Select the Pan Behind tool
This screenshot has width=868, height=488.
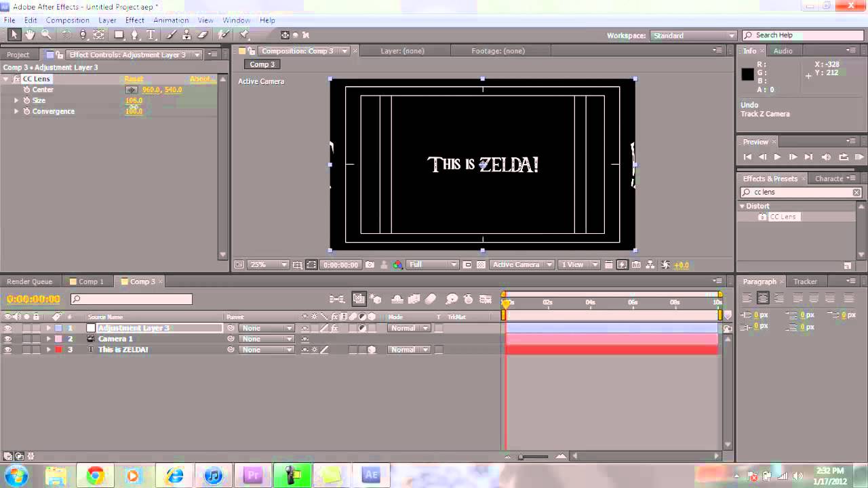(x=99, y=35)
